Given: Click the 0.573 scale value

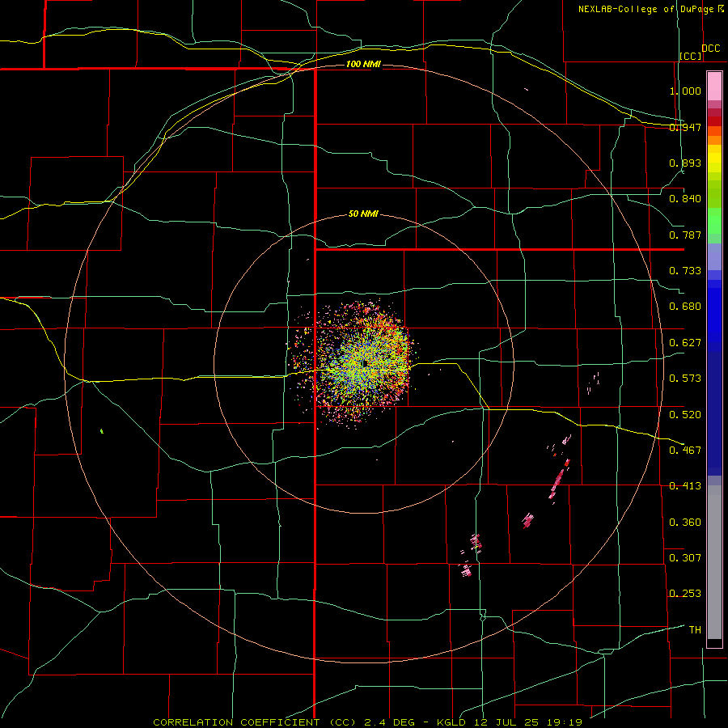Looking at the screenshot, I should [x=685, y=379].
